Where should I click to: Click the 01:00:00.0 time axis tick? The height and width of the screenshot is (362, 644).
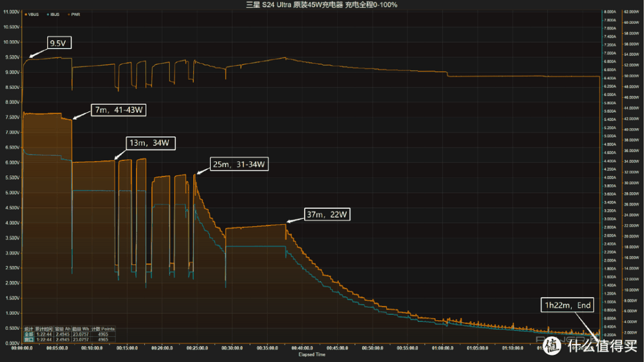(x=442, y=348)
